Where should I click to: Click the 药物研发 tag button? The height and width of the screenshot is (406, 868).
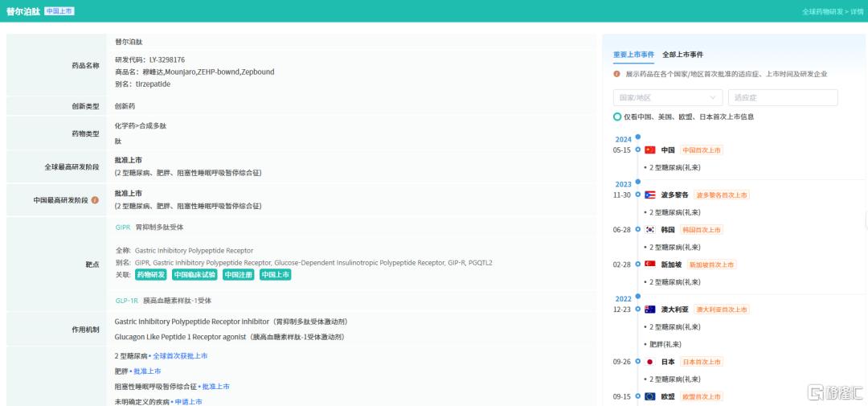click(151, 275)
